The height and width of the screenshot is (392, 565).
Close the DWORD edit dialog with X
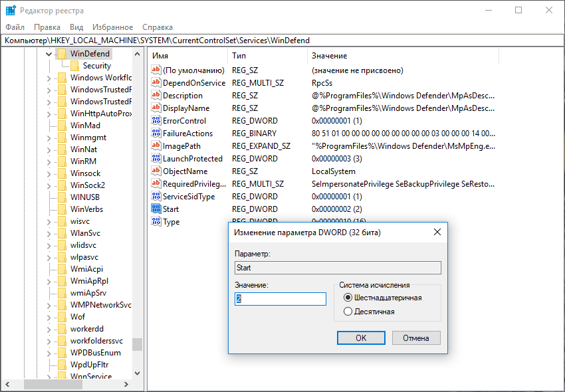[437, 232]
